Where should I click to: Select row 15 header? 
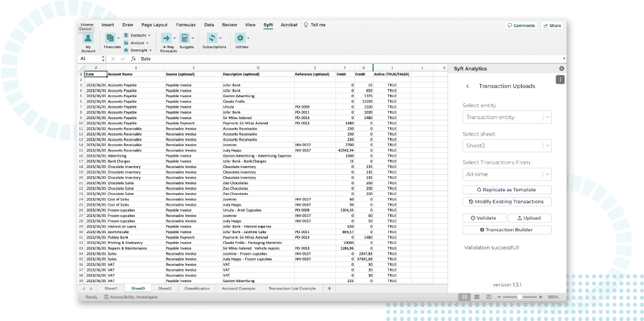click(81, 150)
